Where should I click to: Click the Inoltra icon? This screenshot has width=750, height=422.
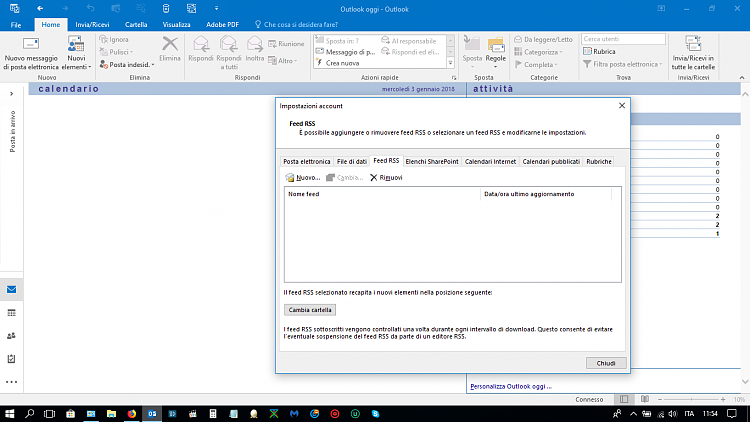tap(254, 44)
